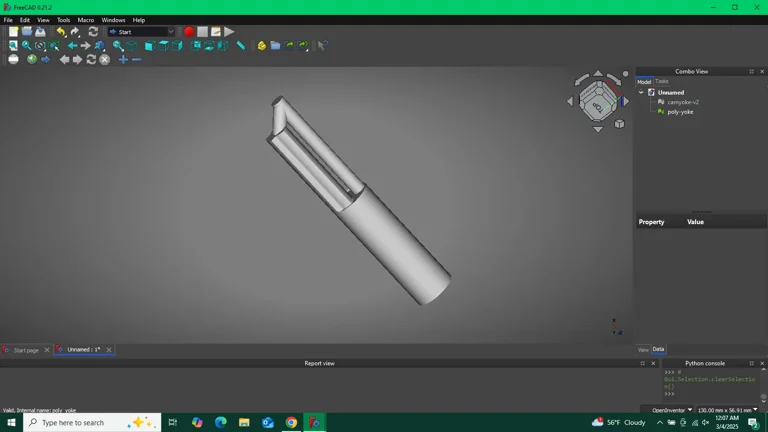Click the Measure distance ruler icon
Image resolution: width=768 pixels, height=432 pixels.
click(x=241, y=46)
